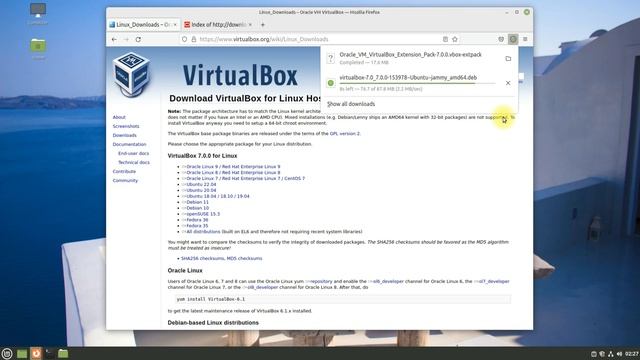The height and width of the screenshot is (360, 640).
Task: Open Screenshots sidebar link
Action: [x=126, y=126]
